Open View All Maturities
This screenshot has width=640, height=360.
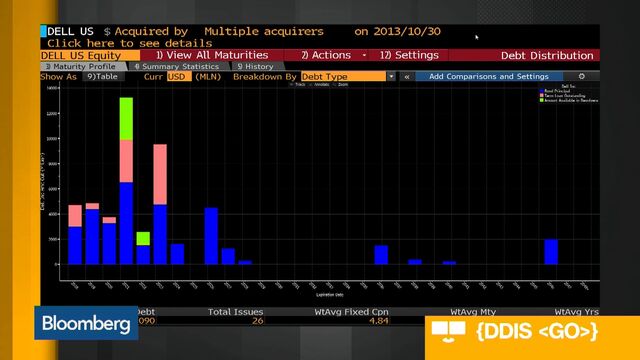point(212,55)
